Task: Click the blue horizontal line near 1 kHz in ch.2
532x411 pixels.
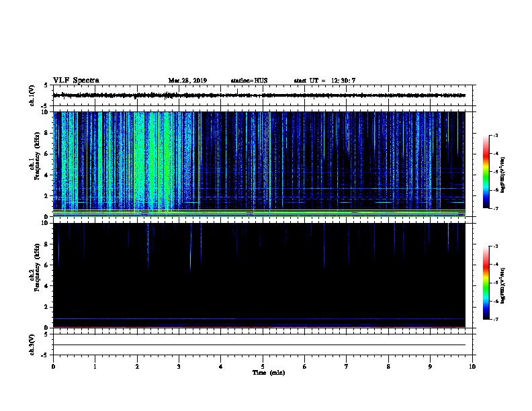Action: coord(259,319)
